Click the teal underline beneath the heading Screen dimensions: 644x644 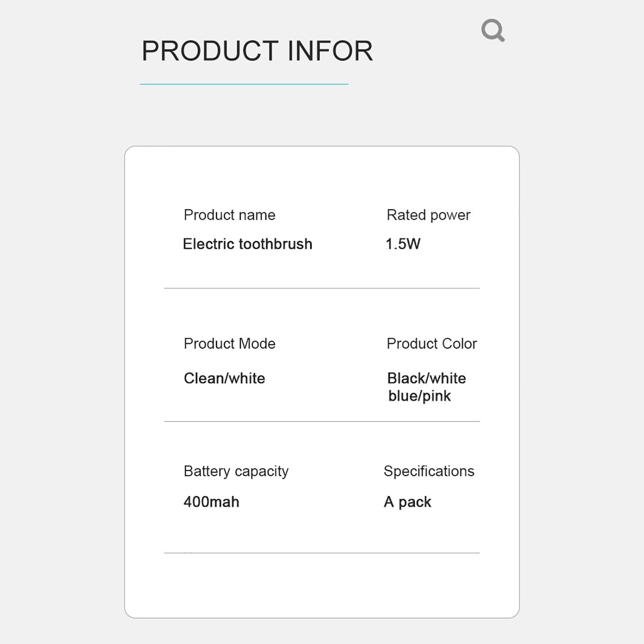pyautogui.click(x=244, y=84)
